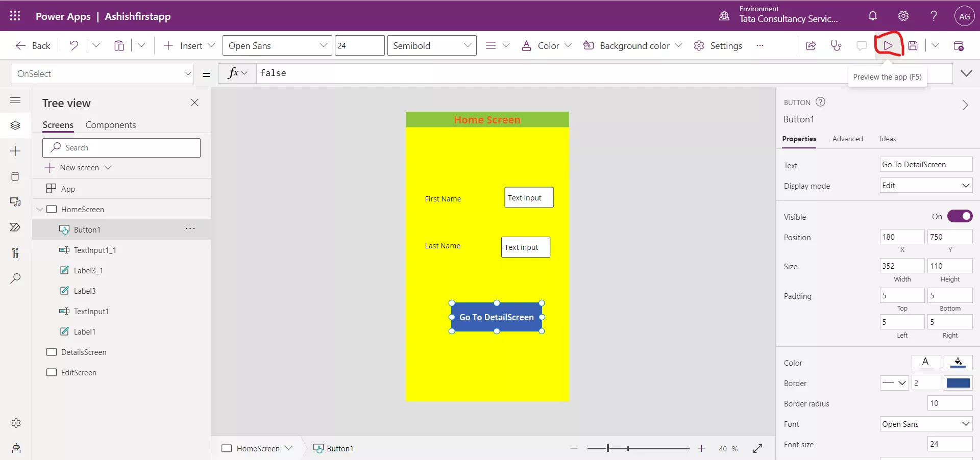Expand the OnSelect property dropdown
The width and height of the screenshot is (980, 460).
coord(188,73)
